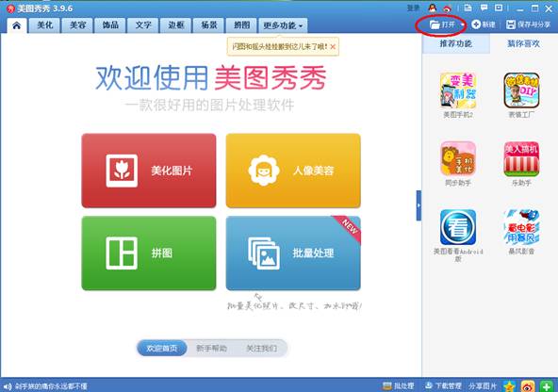Click the 新手帮助 link
Screen dimensions: 558x392
(x=212, y=349)
